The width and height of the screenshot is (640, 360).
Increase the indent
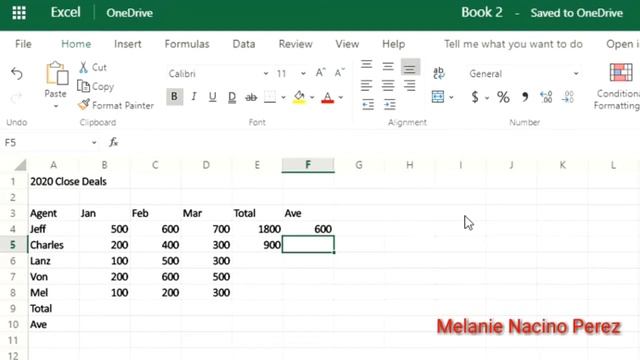coord(389,105)
